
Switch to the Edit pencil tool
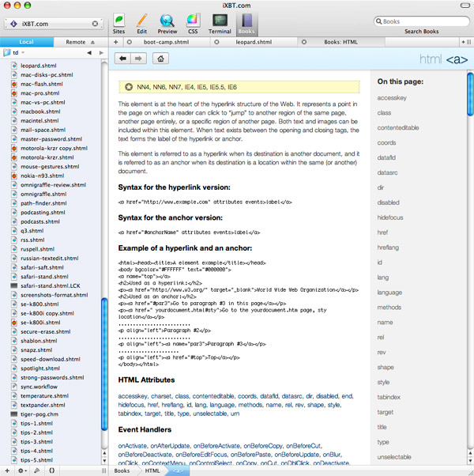click(x=141, y=24)
